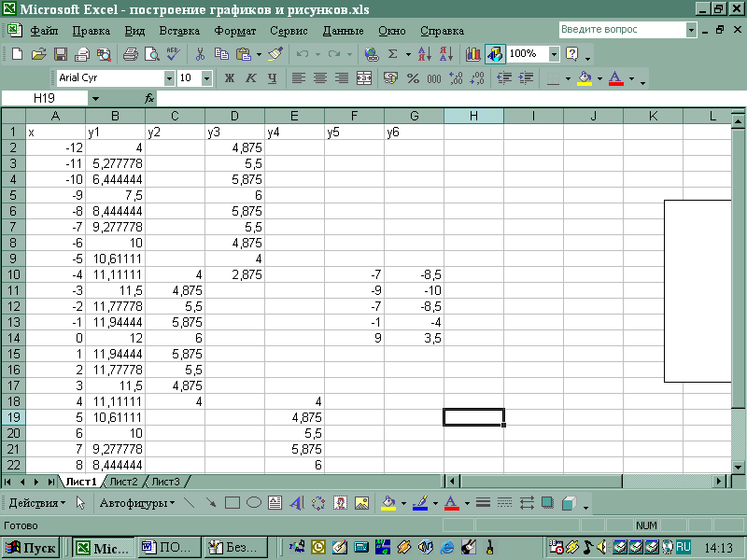This screenshot has width=747, height=560.
Task: Expand the font size 10 dropdown
Action: pyautogui.click(x=206, y=78)
